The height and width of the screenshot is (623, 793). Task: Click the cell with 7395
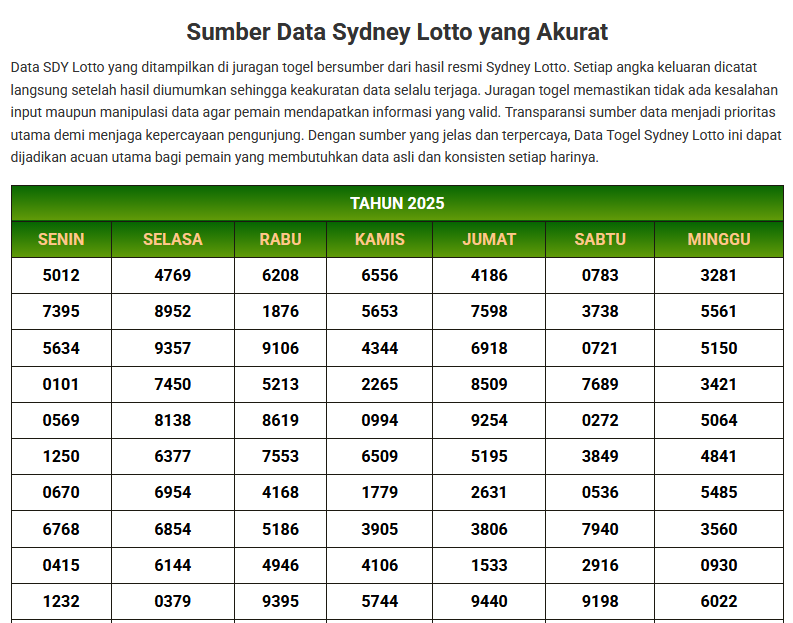click(x=61, y=312)
